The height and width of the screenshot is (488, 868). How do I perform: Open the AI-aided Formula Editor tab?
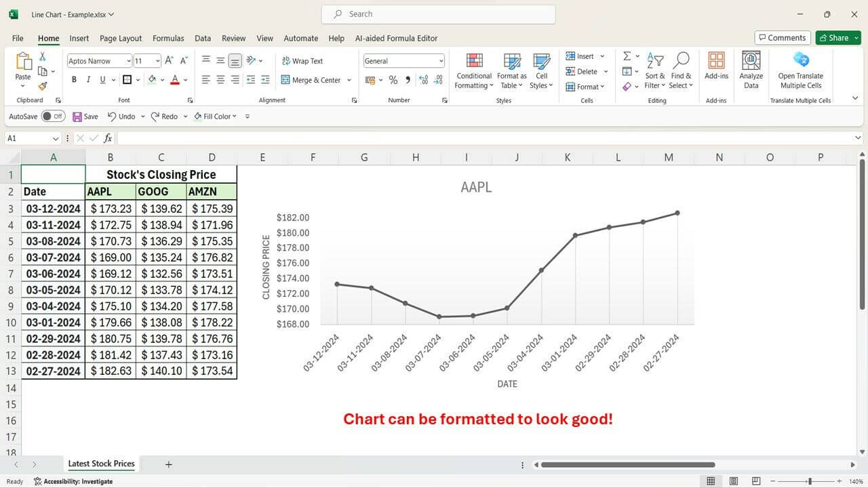click(397, 38)
